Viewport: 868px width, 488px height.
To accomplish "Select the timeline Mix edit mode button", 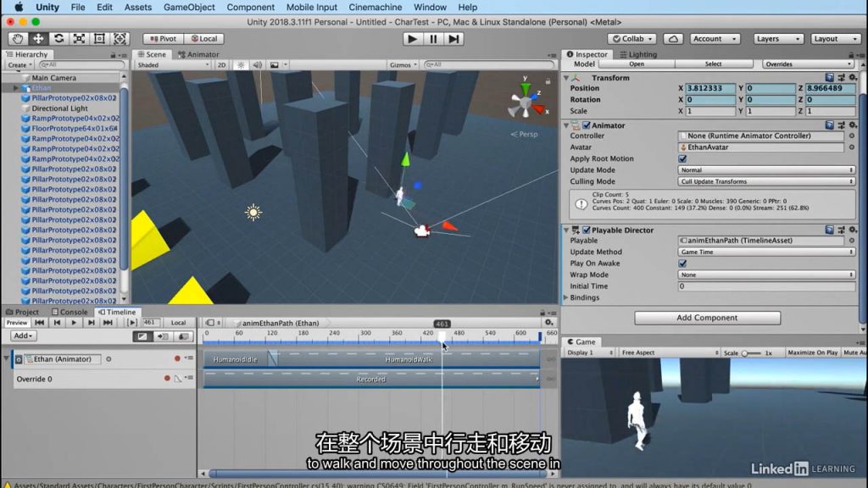I will pos(142,335).
